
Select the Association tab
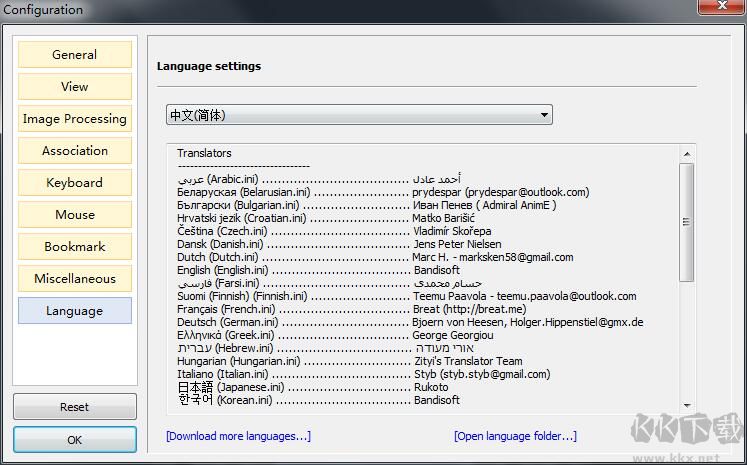(75, 151)
